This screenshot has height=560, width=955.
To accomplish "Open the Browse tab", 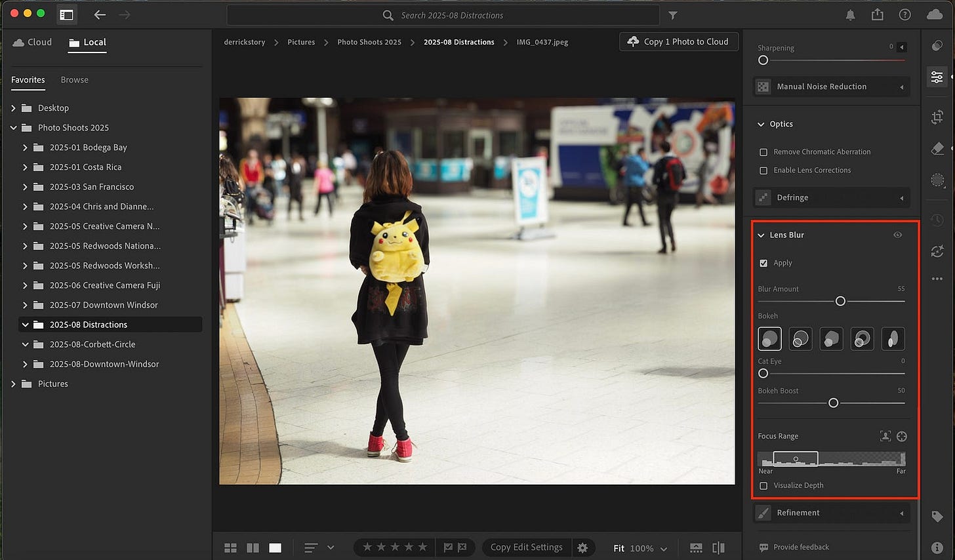I will [75, 80].
